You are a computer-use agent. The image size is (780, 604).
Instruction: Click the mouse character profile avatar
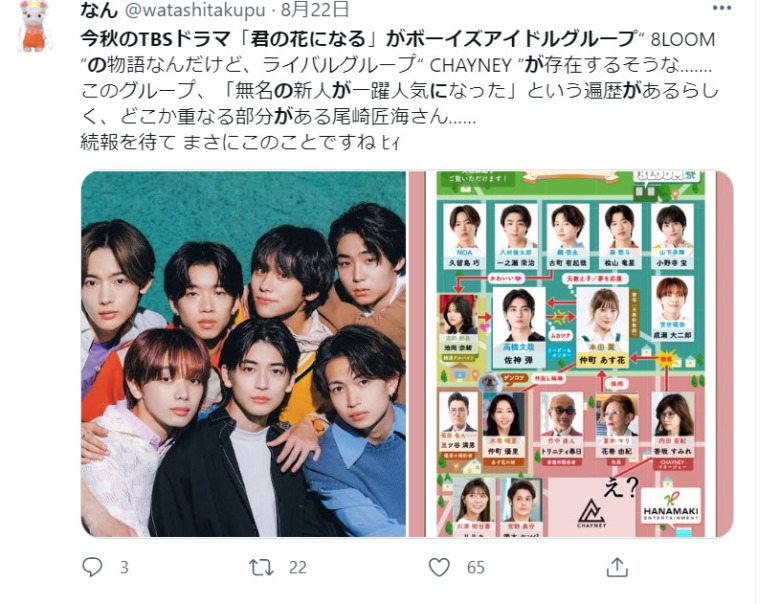tap(34, 26)
